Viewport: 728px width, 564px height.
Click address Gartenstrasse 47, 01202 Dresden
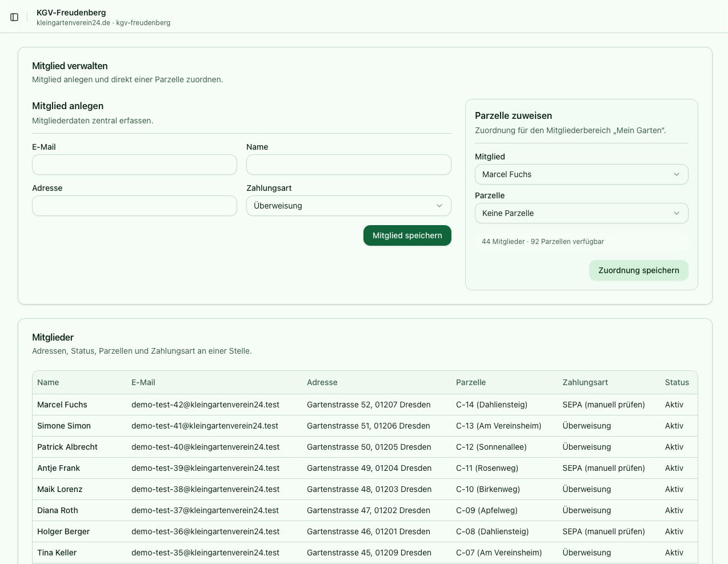tap(369, 510)
